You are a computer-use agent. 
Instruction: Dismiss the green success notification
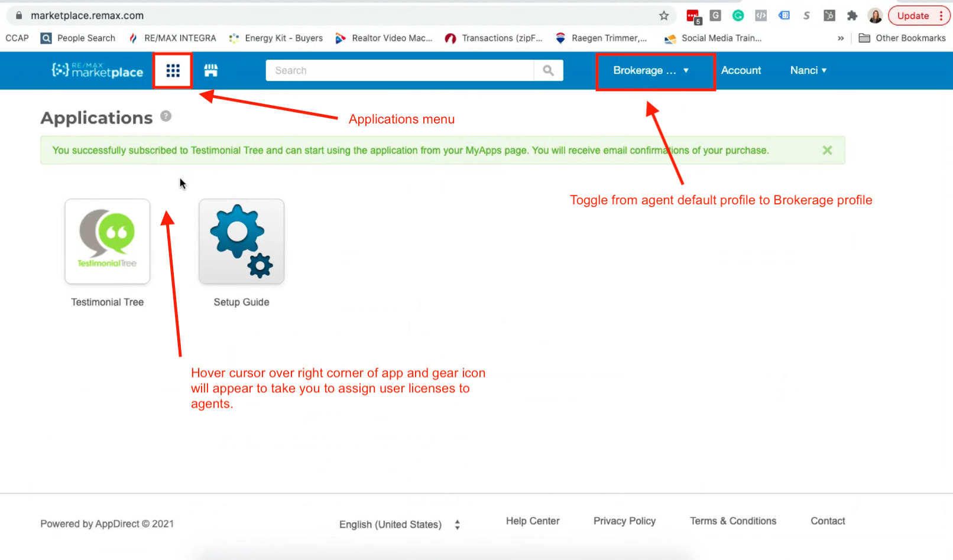coord(827,151)
